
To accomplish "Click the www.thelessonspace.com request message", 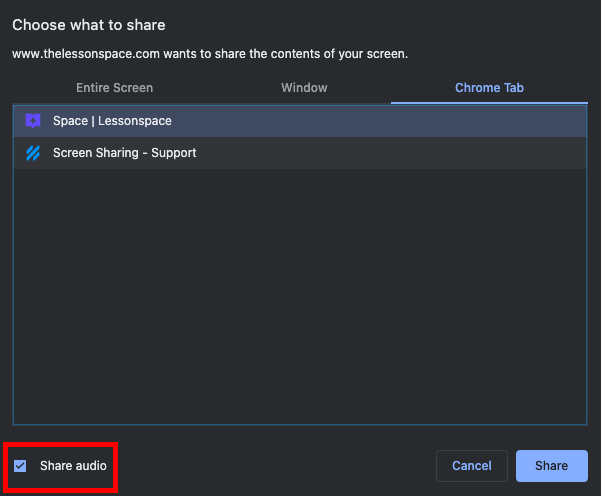I will [150, 54].
